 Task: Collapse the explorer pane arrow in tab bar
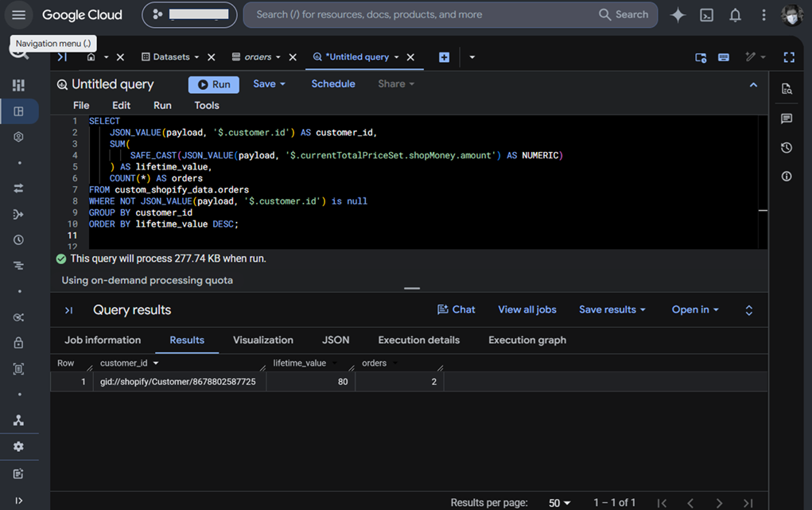(62, 57)
